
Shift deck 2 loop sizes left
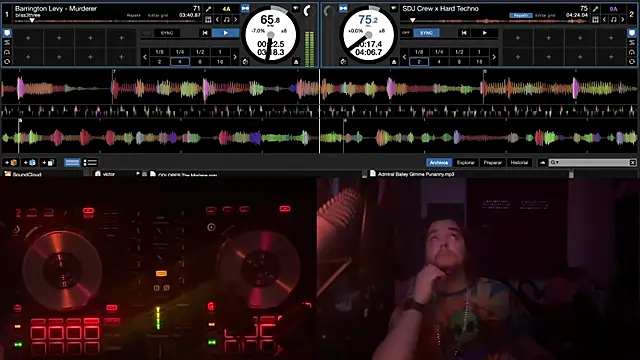pos(404,57)
